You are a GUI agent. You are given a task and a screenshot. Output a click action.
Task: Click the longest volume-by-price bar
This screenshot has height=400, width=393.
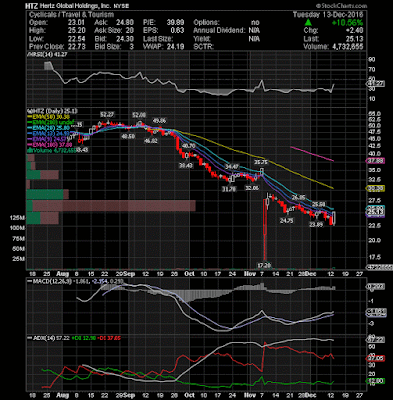(x=111, y=206)
